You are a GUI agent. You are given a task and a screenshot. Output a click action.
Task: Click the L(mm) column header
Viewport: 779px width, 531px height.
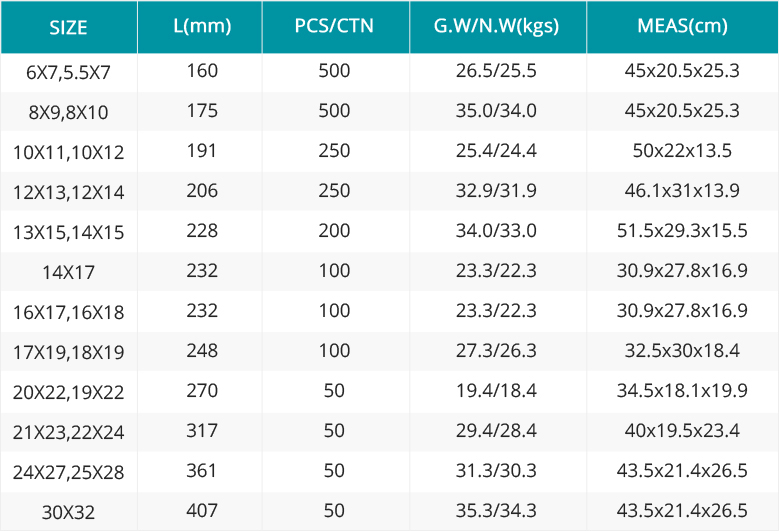tap(202, 26)
